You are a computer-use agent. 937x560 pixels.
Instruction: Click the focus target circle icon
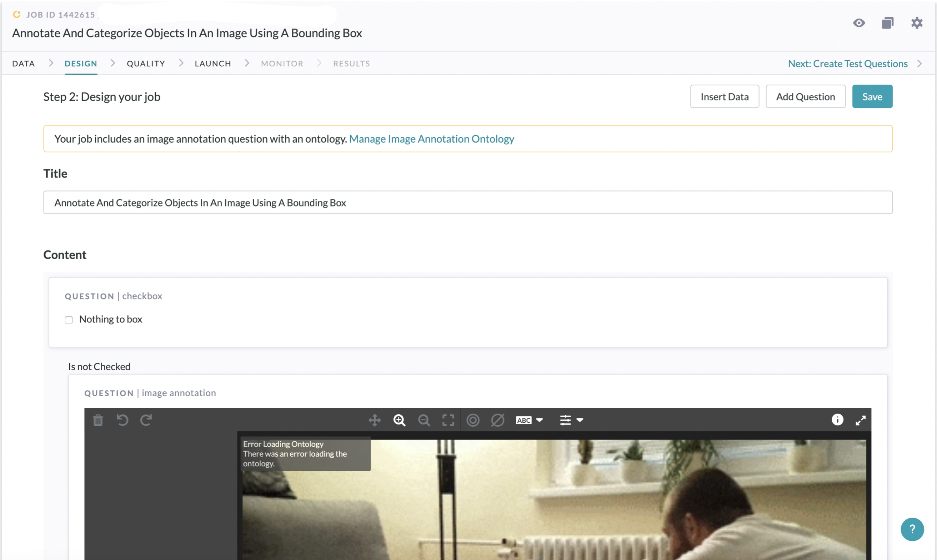tap(473, 420)
